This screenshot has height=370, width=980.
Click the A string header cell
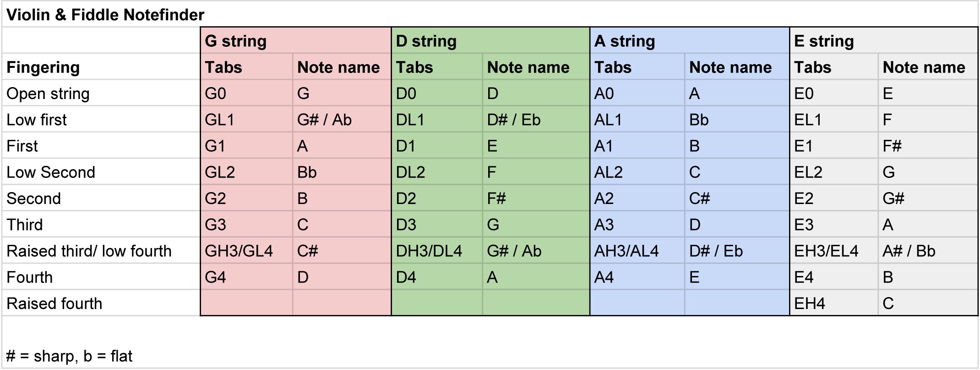tap(690, 41)
